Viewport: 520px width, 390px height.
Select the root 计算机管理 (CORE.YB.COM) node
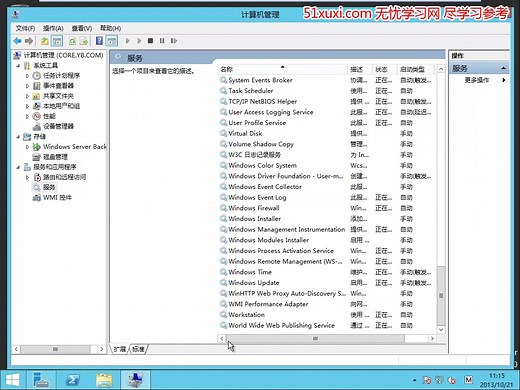coord(63,55)
